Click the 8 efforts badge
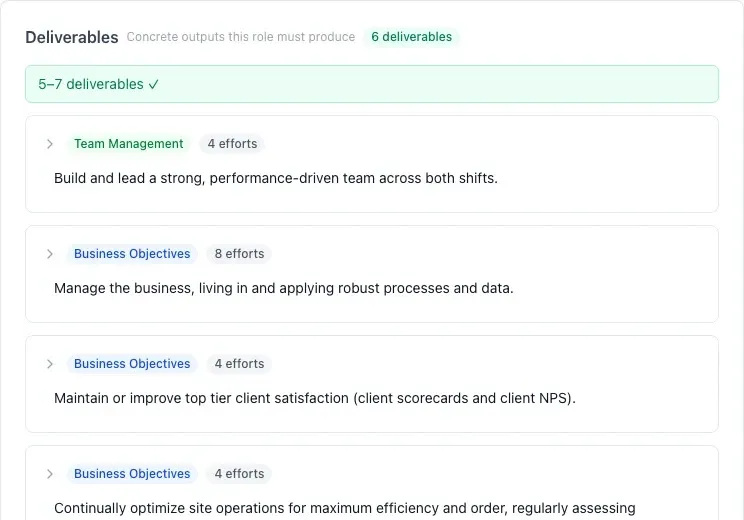This screenshot has height=520, width=744. (239, 254)
